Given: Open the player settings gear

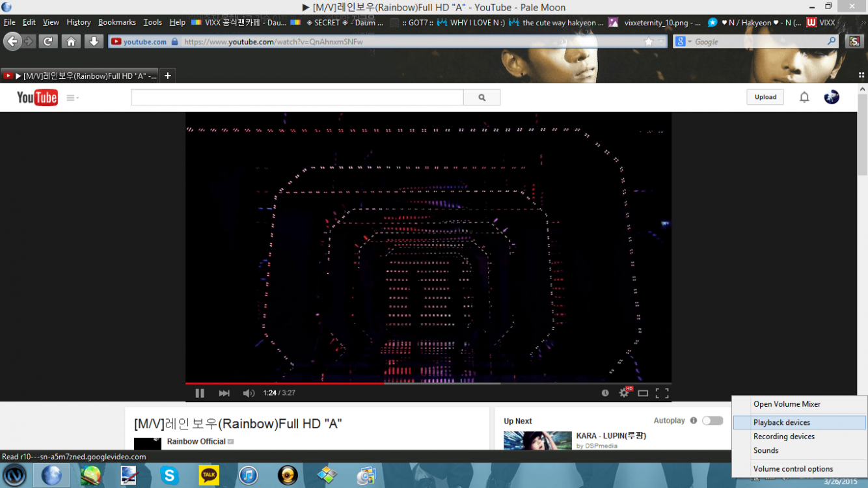Looking at the screenshot, I should [x=623, y=392].
